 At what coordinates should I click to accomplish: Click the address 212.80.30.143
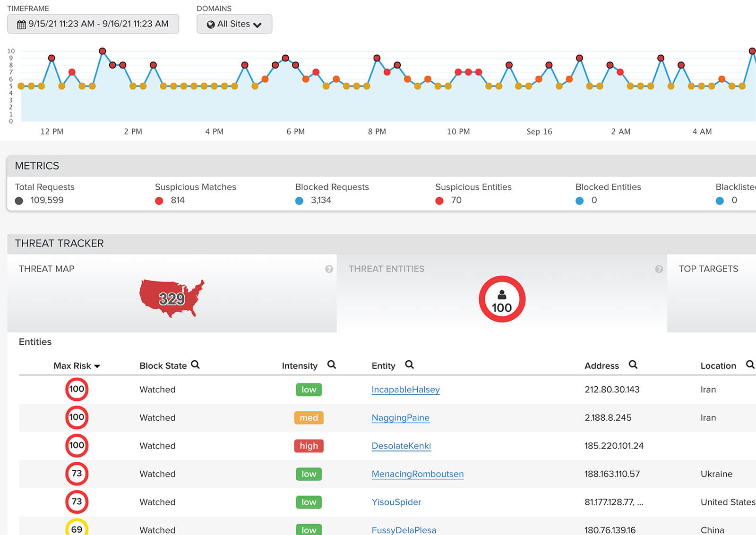coord(612,390)
